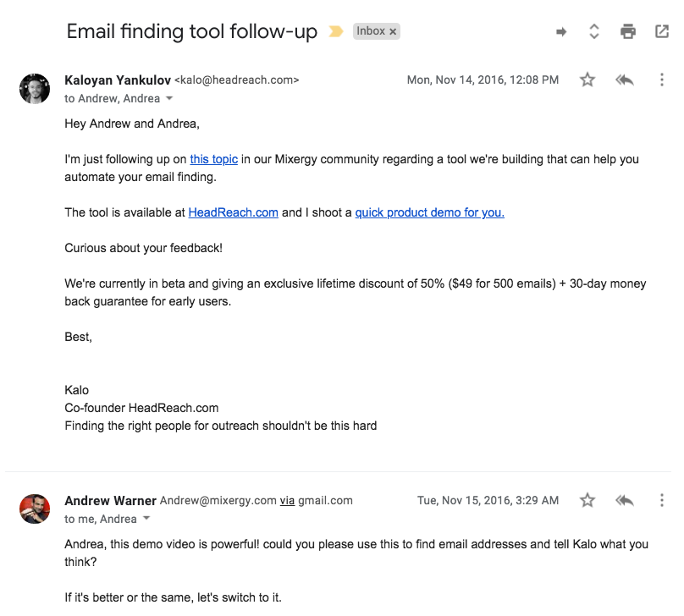This screenshot has width=684, height=616.
Task: Open the quick product demo link
Action: (x=429, y=212)
